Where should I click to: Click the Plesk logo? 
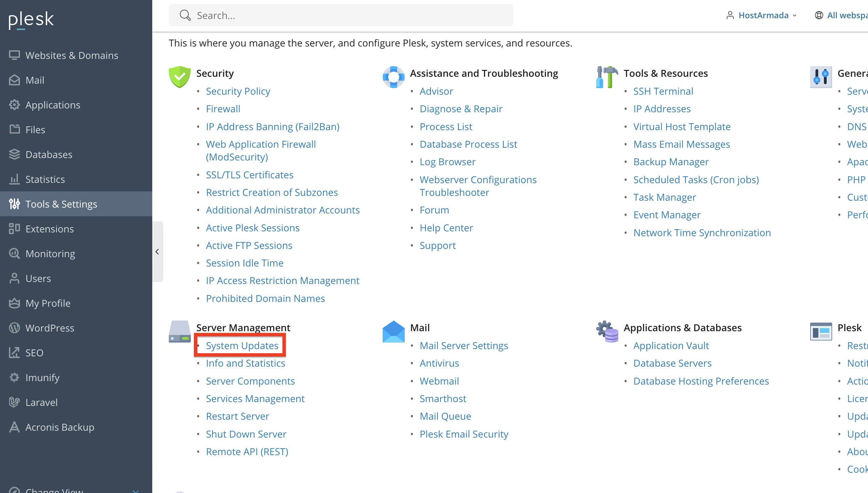point(31,20)
